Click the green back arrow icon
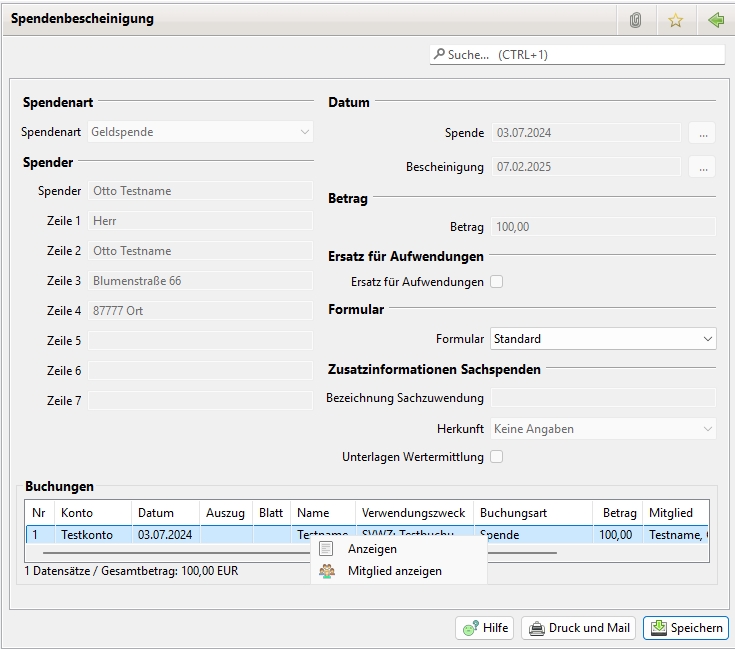 pos(715,20)
